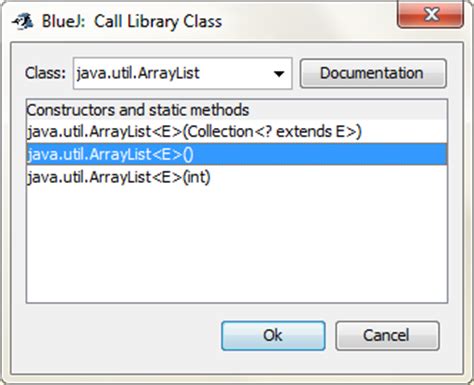The height and width of the screenshot is (385, 474).
Task: Pick the constructor with int capacity parameter
Action: 237,177
